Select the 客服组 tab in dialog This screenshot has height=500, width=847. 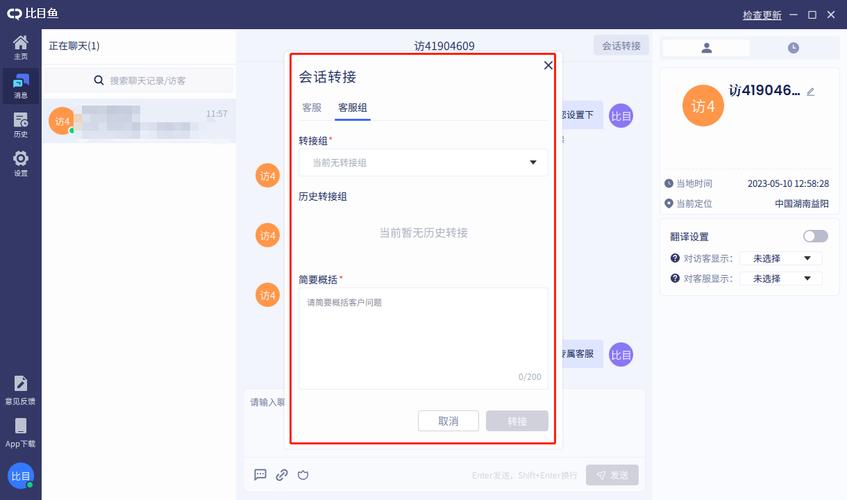click(352, 107)
